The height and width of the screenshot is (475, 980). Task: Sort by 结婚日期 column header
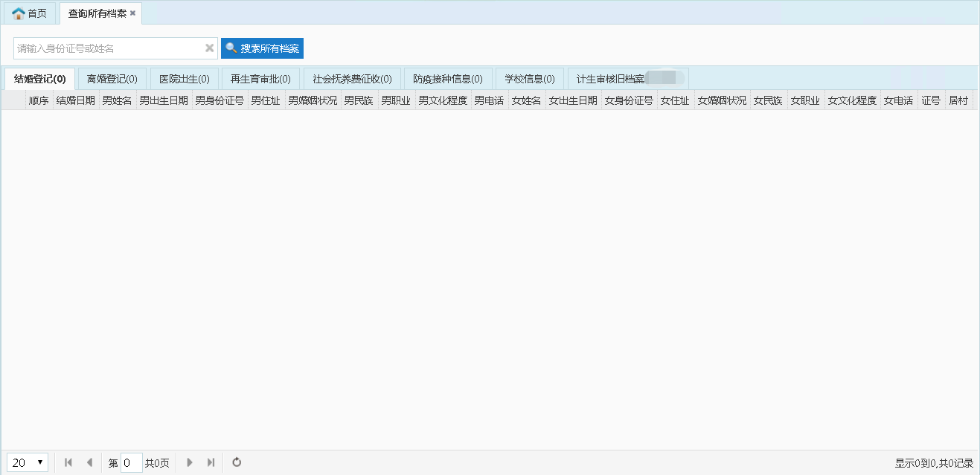75,100
